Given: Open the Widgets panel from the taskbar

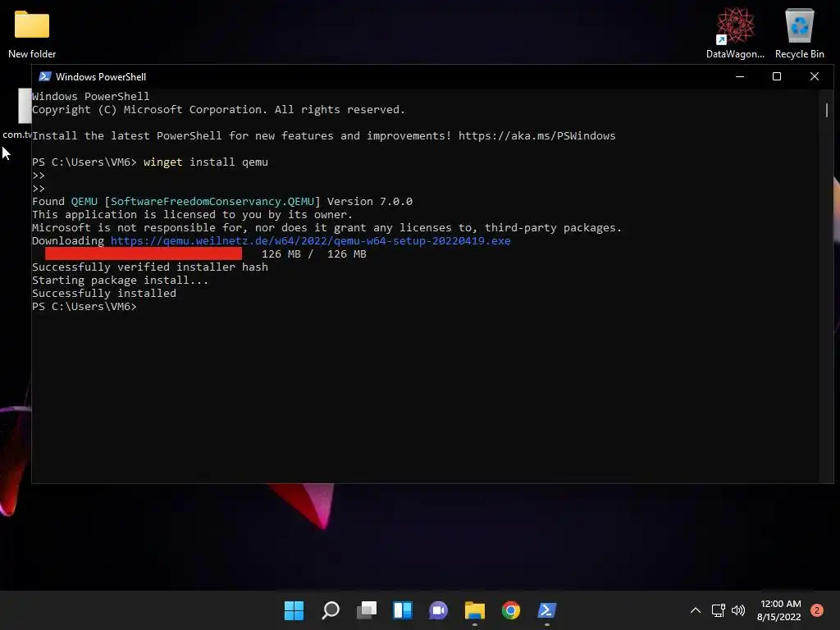Looking at the screenshot, I should pyautogui.click(x=402, y=610).
